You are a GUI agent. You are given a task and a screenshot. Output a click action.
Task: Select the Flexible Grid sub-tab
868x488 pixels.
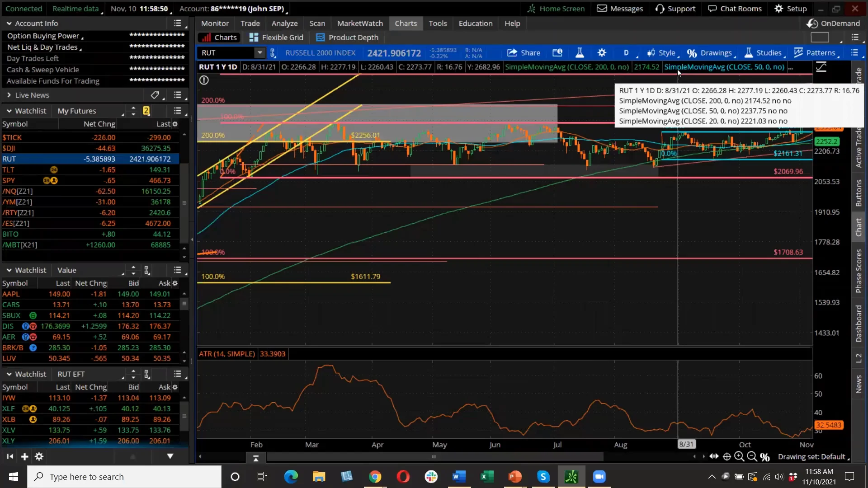click(276, 38)
